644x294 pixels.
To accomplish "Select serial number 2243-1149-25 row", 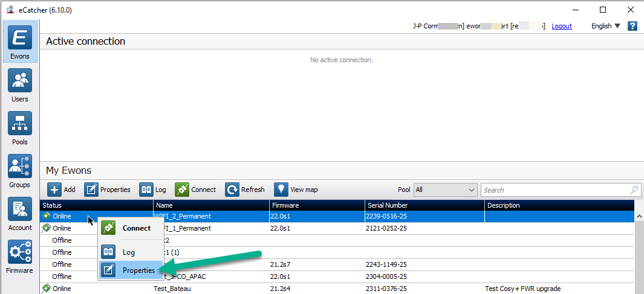I will (337, 264).
